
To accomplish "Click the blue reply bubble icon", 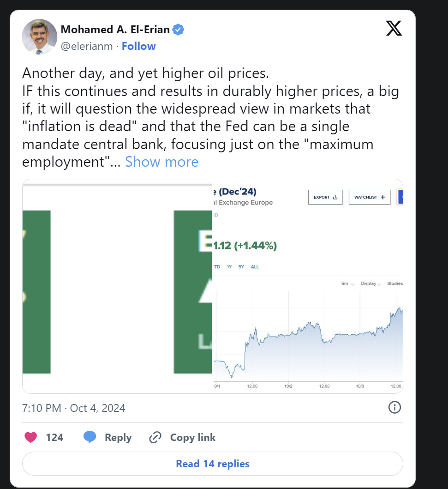I will tap(90, 437).
